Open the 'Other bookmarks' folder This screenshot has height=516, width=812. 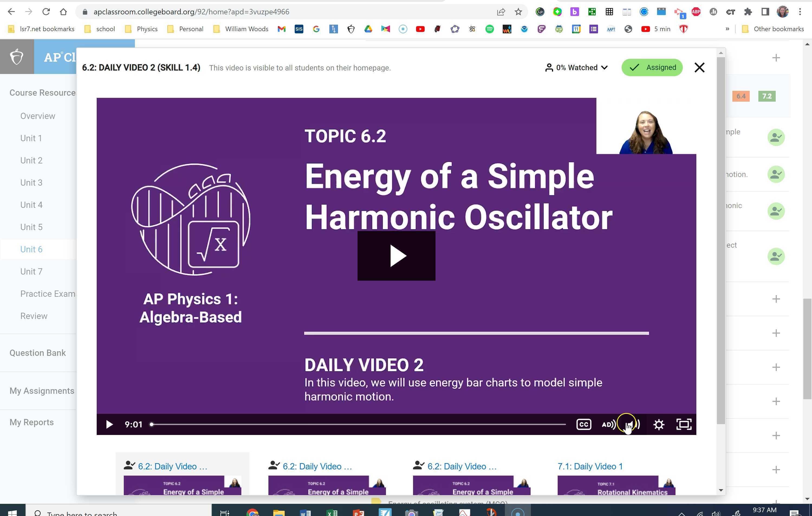(x=773, y=29)
